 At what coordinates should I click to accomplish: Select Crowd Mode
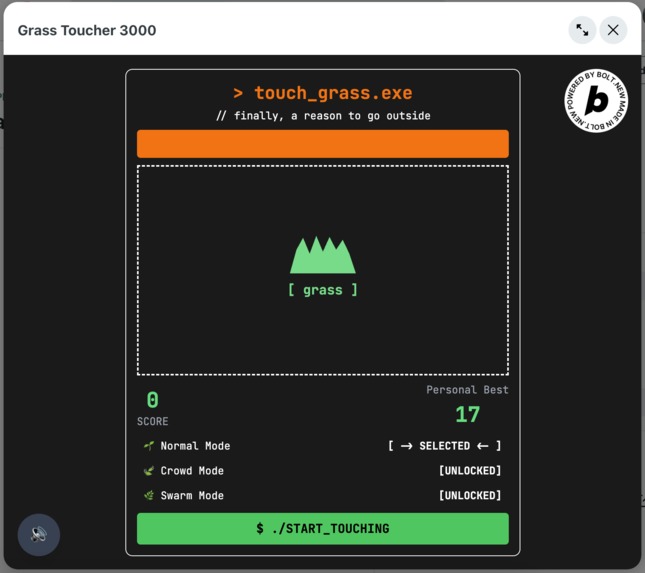click(322, 471)
